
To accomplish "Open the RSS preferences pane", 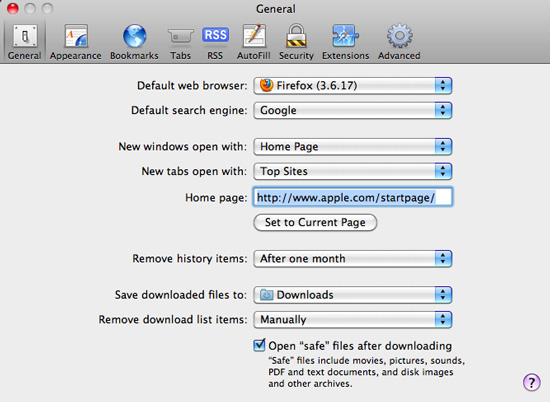I will click(x=215, y=42).
